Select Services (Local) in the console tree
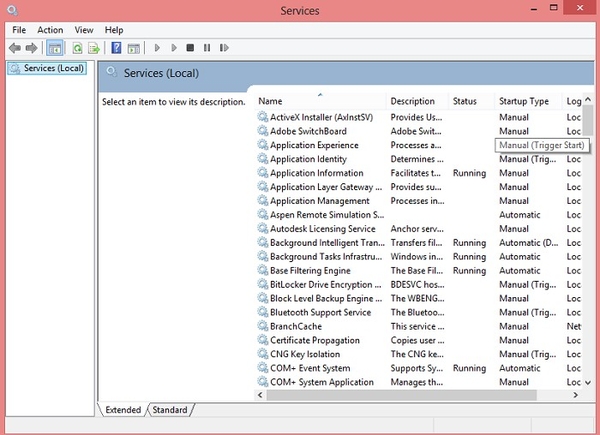Viewport: 600px width, 435px height. click(54, 68)
